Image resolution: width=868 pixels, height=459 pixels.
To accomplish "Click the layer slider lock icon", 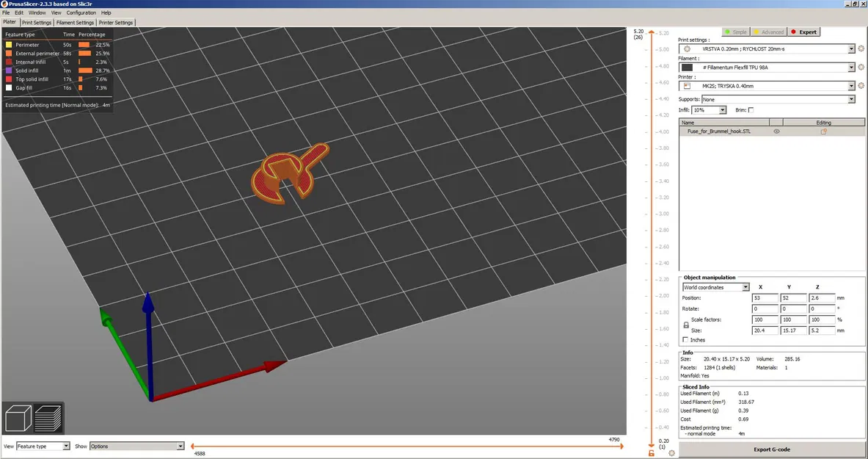I will 651,453.
